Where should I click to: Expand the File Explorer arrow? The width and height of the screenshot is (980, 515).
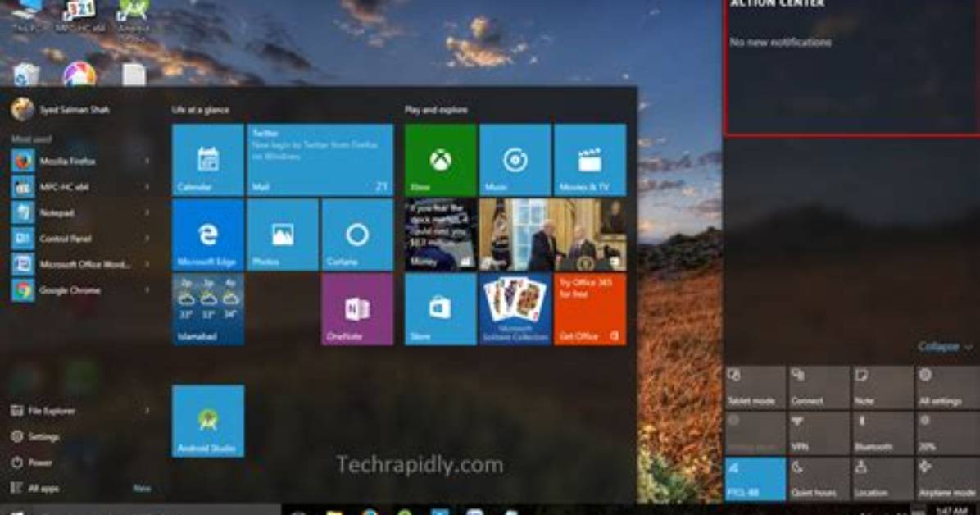147,411
